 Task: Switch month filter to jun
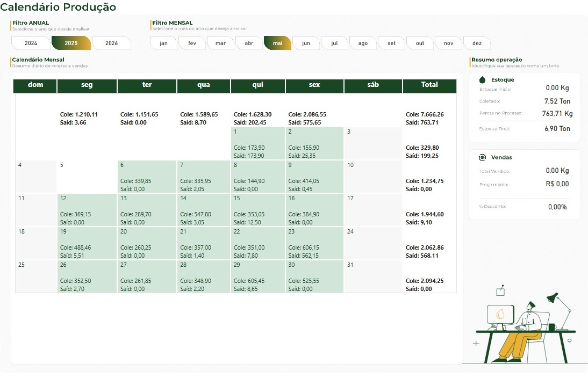click(x=306, y=43)
